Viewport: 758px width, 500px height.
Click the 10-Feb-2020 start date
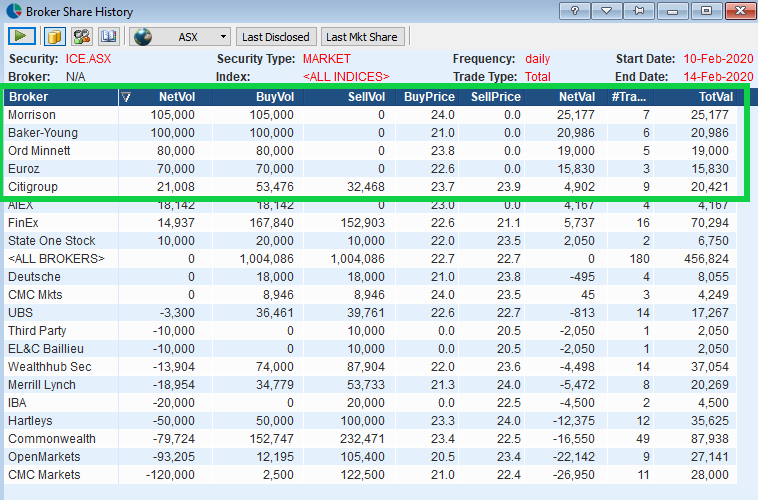tap(718, 59)
